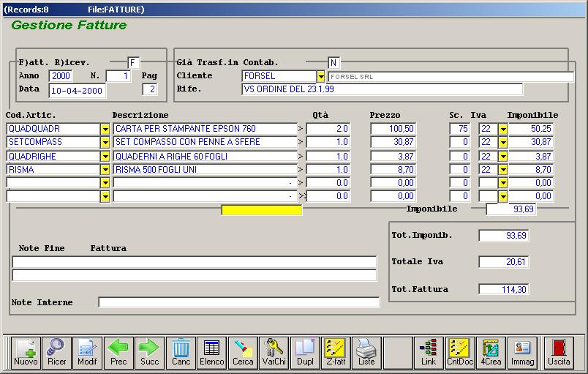Viewport: 588px width, 374px height.
Task: Open article code dropdown for QUADQUADR
Action: click(x=105, y=129)
